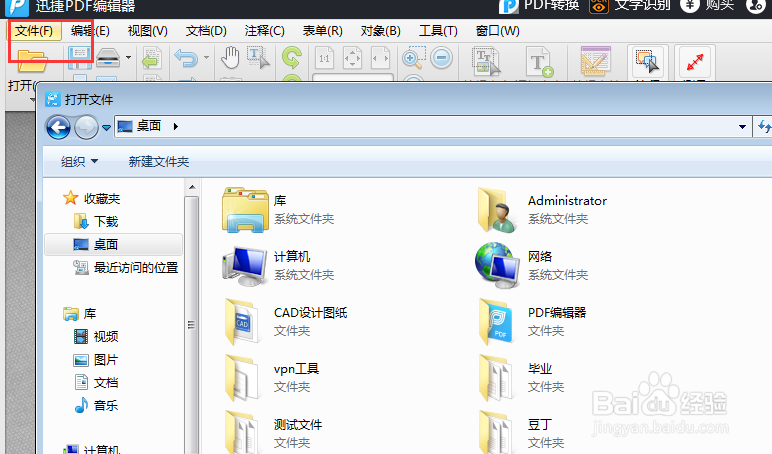Image resolution: width=772 pixels, height=454 pixels.
Task: Click the Open folder icon in the toolbar
Action: click(x=32, y=62)
